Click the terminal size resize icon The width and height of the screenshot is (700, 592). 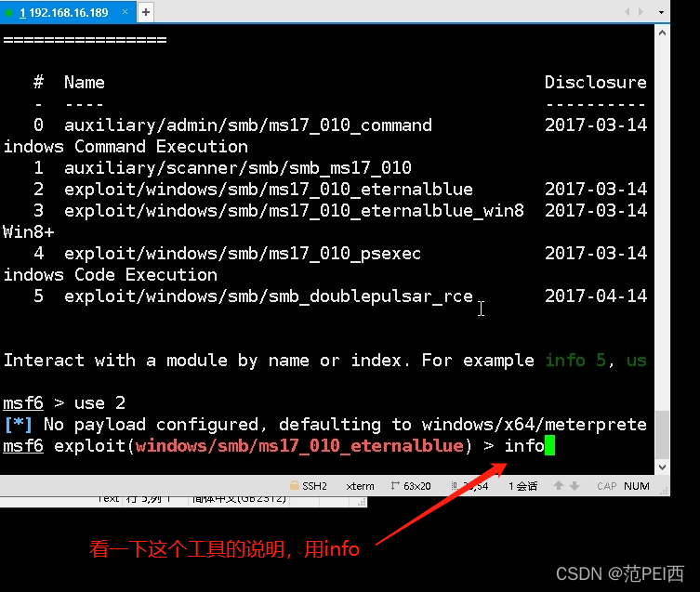pos(395,485)
